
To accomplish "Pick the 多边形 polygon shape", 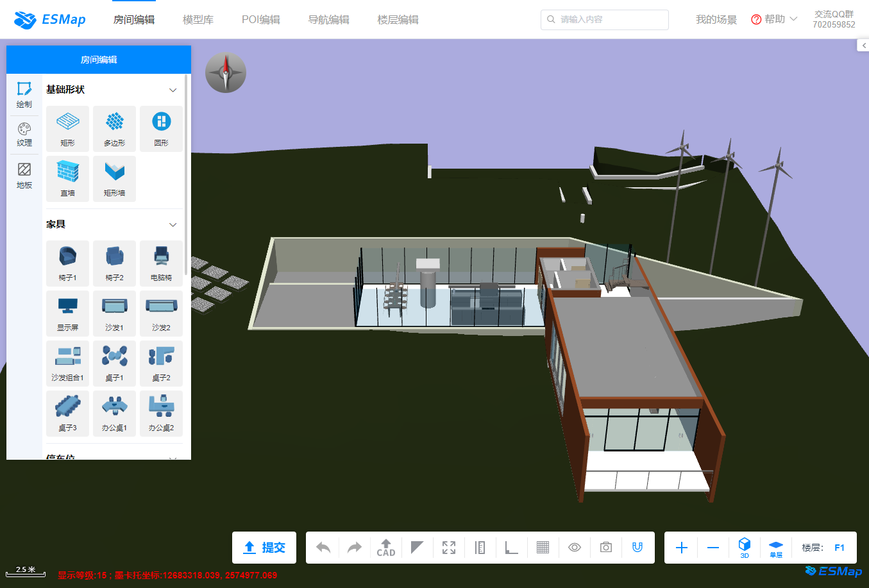I will (x=114, y=128).
